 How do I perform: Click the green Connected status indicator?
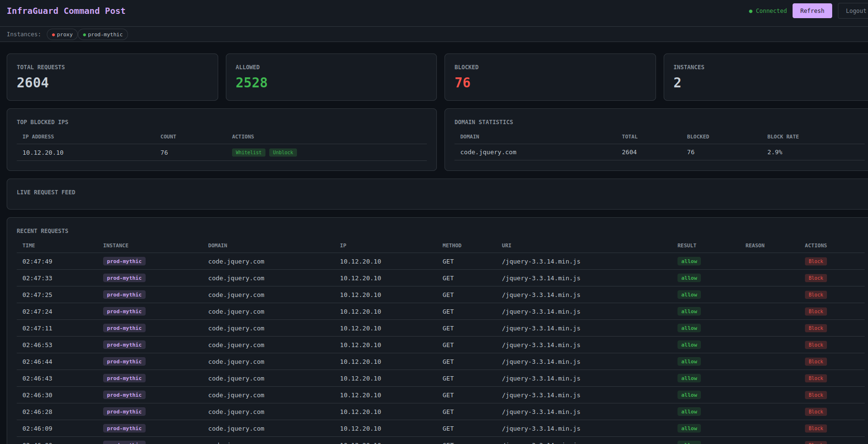point(768,11)
